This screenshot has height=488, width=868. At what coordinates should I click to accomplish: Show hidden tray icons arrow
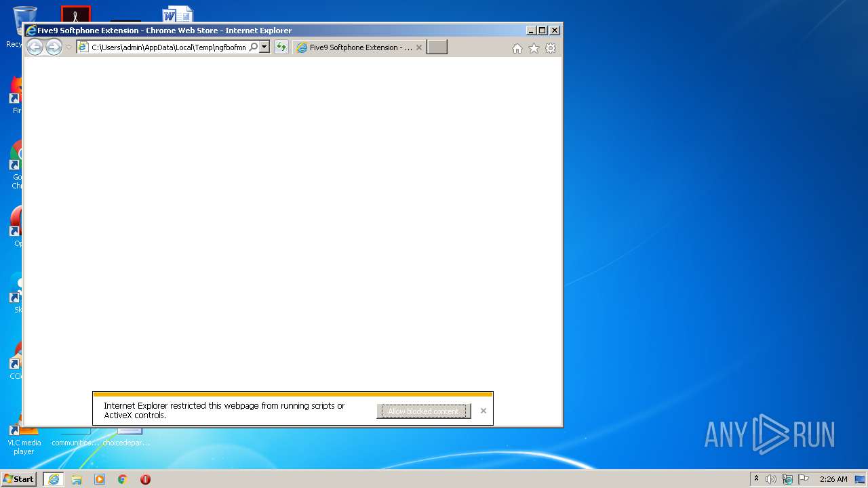756,479
